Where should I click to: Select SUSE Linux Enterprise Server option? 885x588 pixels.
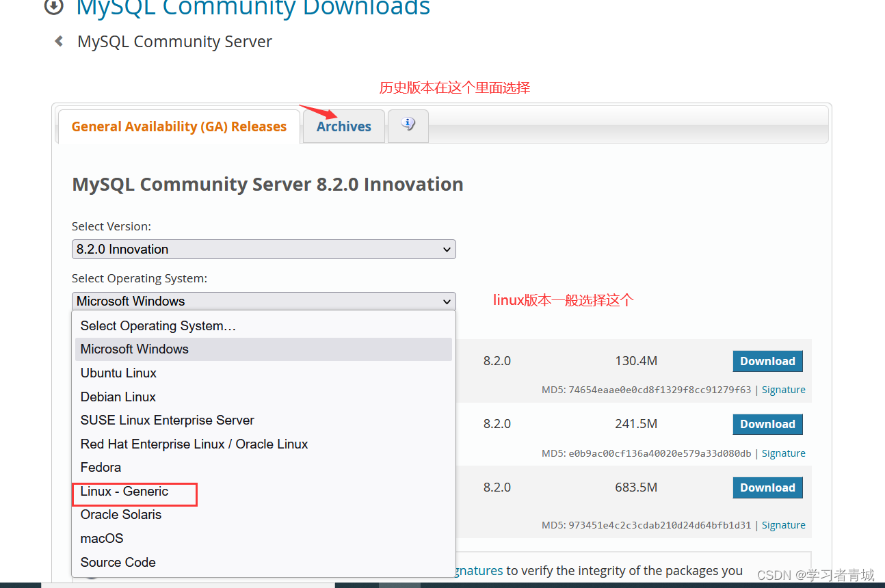point(167,420)
